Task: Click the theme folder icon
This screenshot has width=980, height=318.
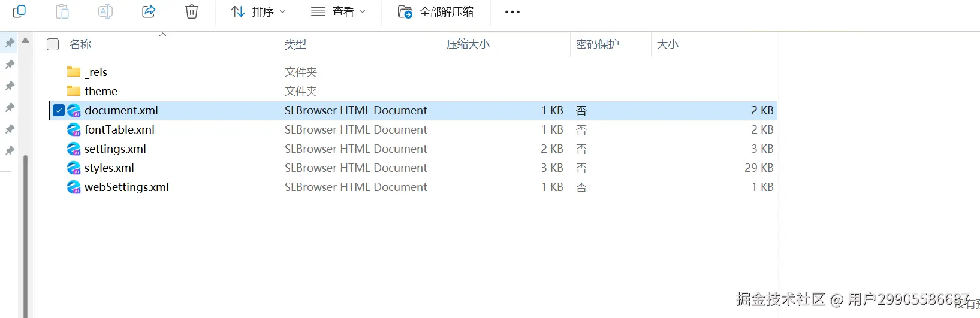Action: (x=74, y=91)
